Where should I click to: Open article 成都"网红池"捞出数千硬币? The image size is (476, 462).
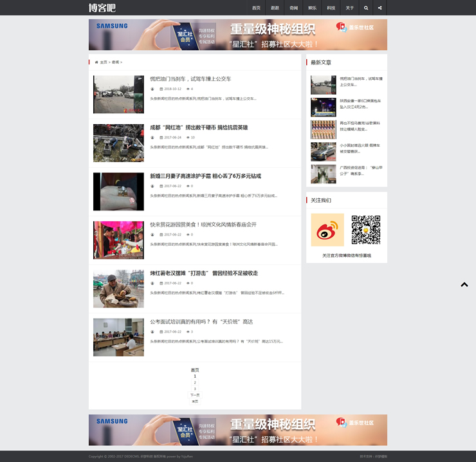[x=199, y=127]
